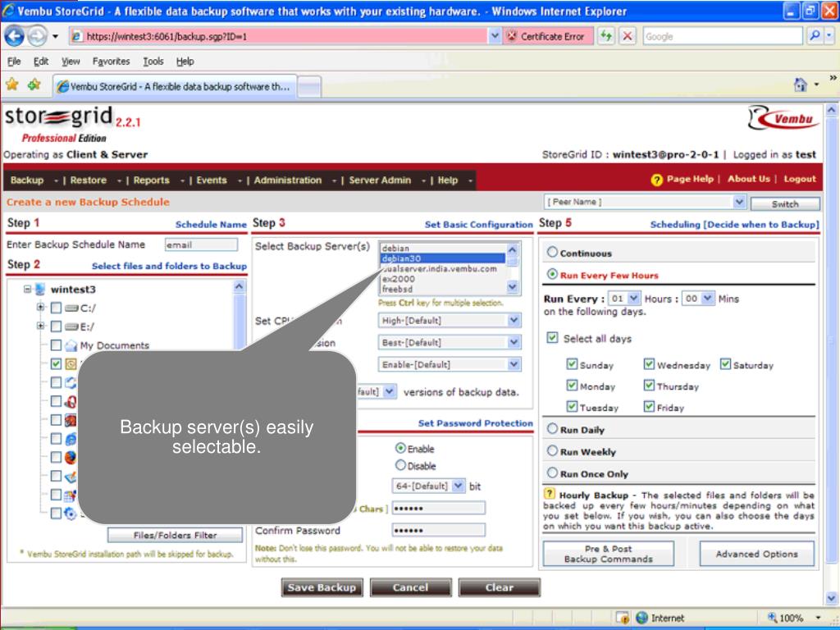This screenshot has height=630, width=840.
Task: Open the Administration menu
Action: tap(288, 180)
